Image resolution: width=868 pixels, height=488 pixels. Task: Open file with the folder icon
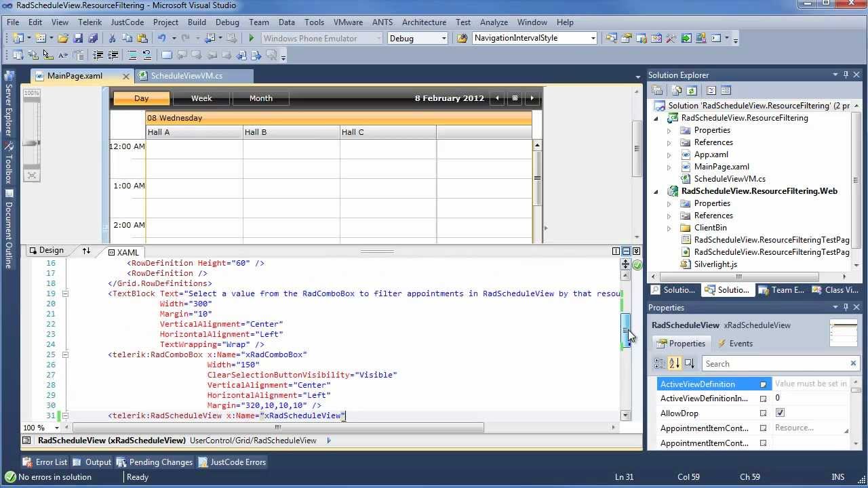coord(62,39)
